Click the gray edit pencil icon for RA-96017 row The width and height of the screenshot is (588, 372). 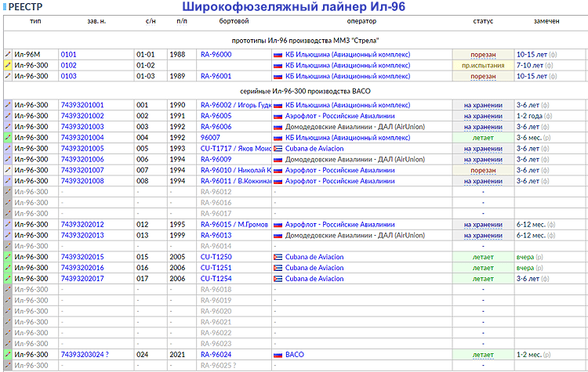pyautogui.click(x=8, y=214)
